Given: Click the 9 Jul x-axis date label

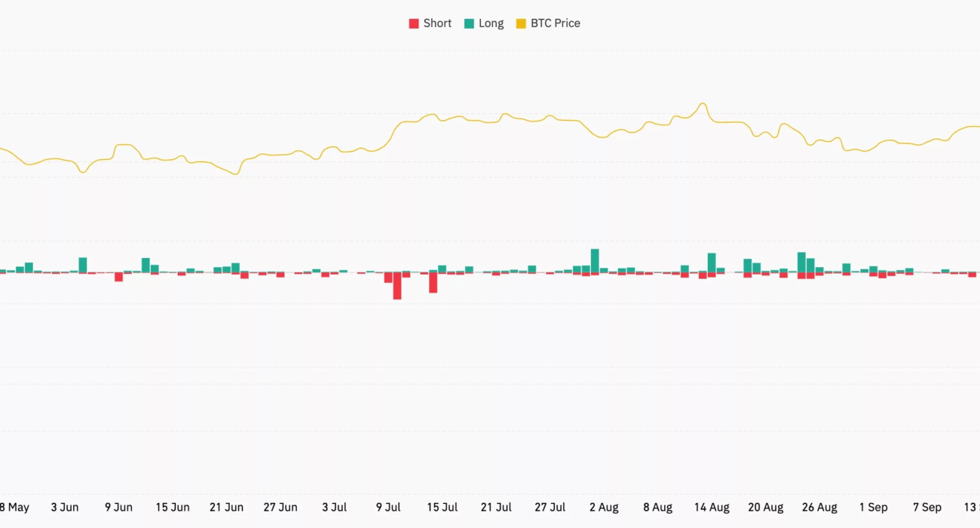Looking at the screenshot, I should pyautogui.click(x=389, y=508).
